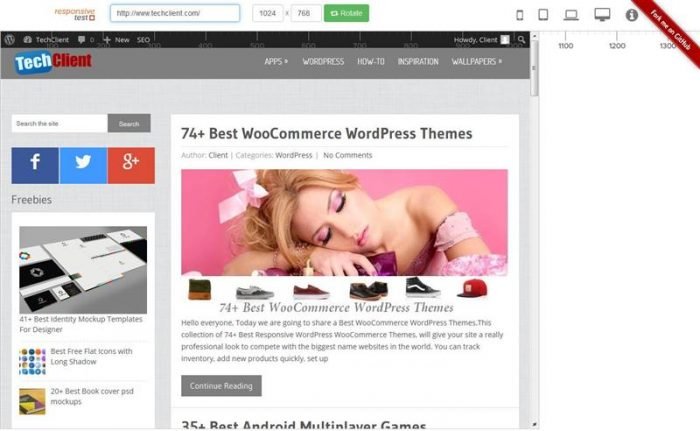Click the responsive test logo

tap(75, 14)
